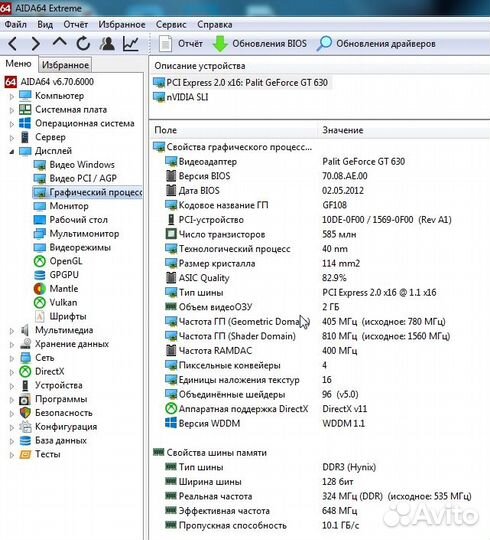This screenshot has width=490, height=540.
Task: Click Обновления BIOS toolbar button
Action: [x=260, y=44]
